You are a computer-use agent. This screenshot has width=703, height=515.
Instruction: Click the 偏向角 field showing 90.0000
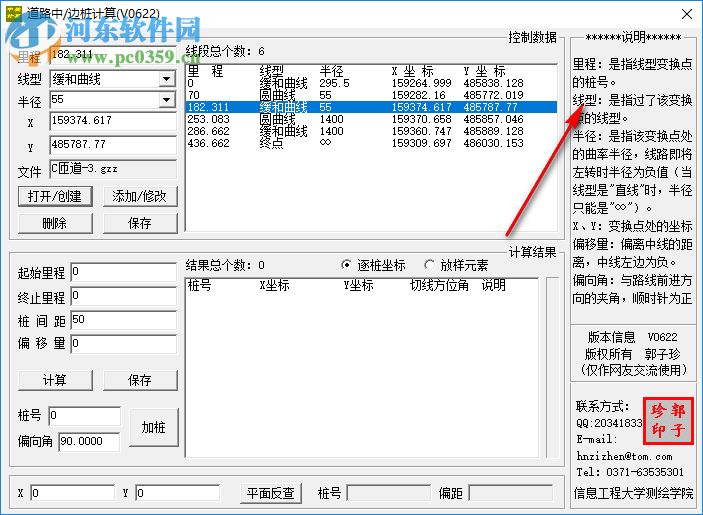(x=89, y=442)
